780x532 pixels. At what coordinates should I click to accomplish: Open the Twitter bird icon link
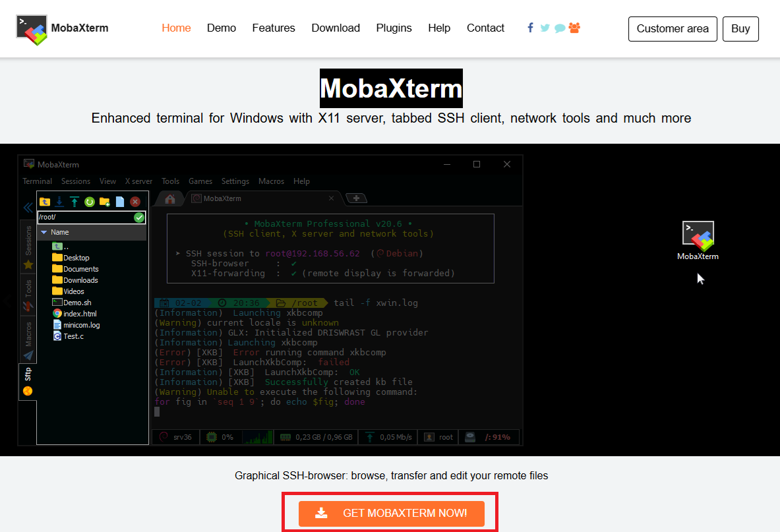(545, 28)
